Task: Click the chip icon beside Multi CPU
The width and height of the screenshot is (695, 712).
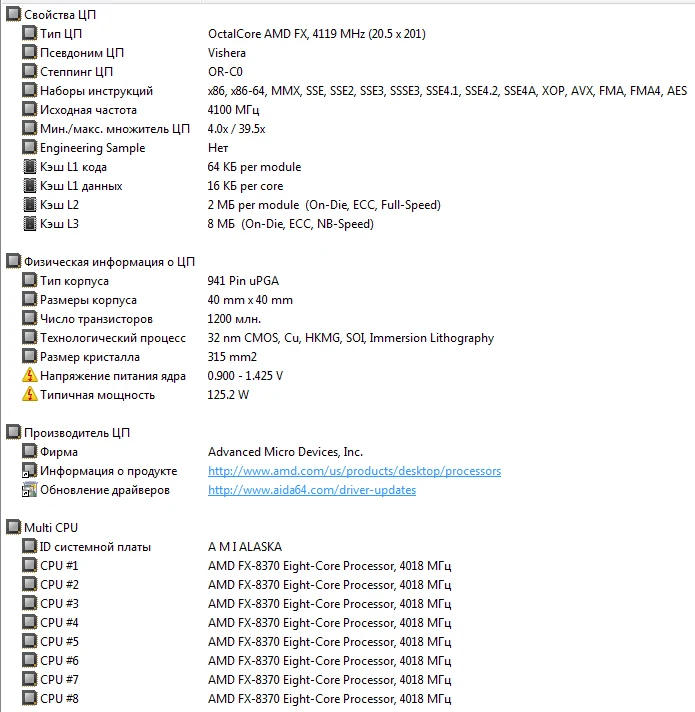Action: 13,528
